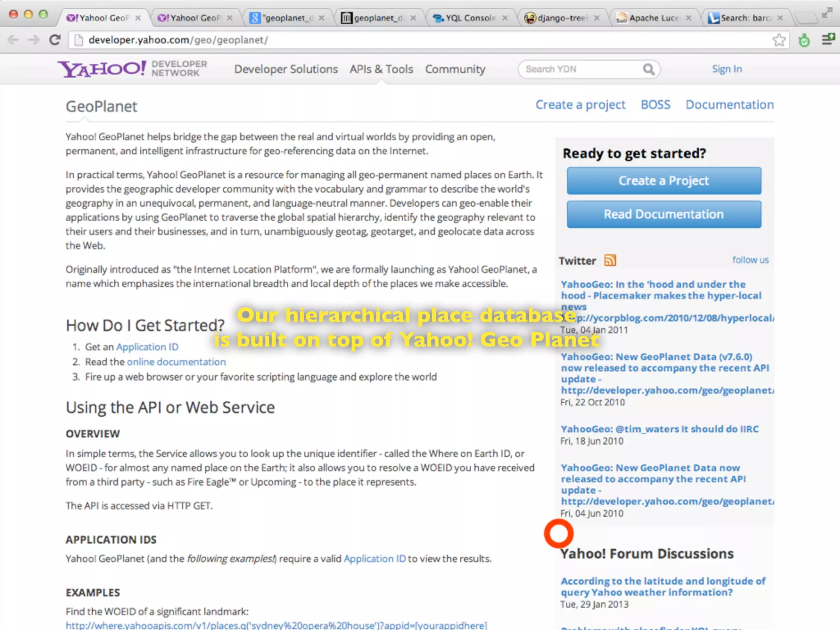Image resolution: width=840 pixels, height=630 pixels.
Task: Close the geoplanet_data tab with the table-like favicon
Action: pyautogui.click(x=413, y=18)
